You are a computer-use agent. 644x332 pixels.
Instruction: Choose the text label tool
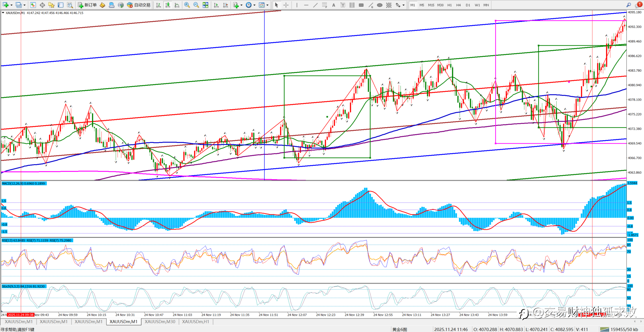(x=334, y=5)
